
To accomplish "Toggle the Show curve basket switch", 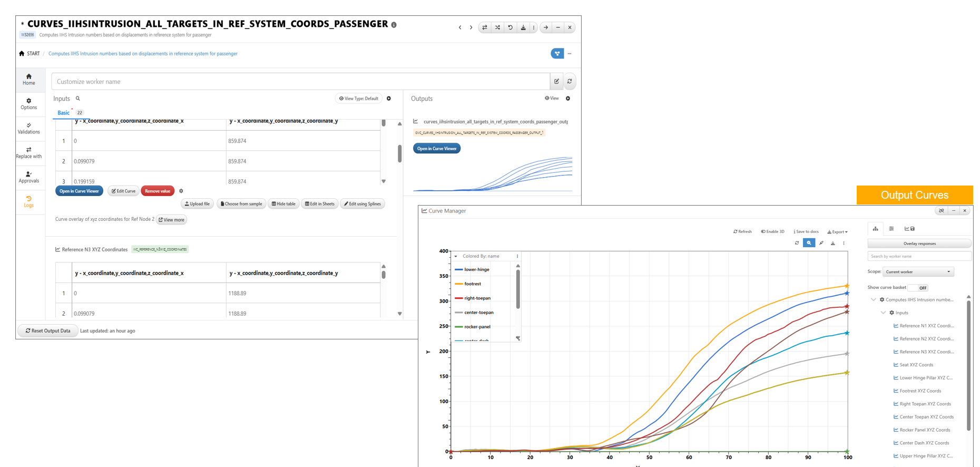I will (919, 288).
